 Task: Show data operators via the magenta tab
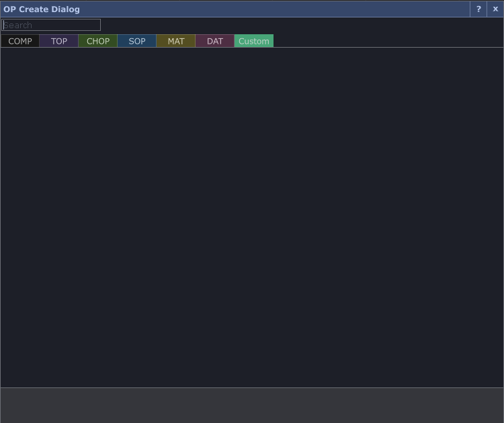pyautogui.click(x=215, y=41)
